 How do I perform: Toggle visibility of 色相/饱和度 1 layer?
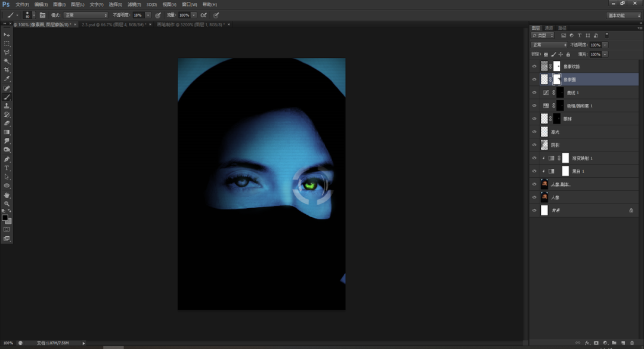pos(534,106)
